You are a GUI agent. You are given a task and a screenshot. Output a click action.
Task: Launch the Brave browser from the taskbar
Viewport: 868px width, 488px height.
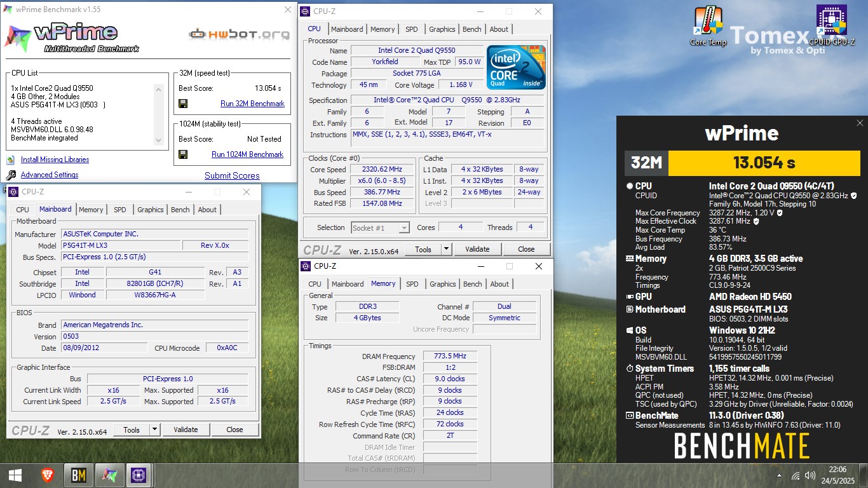[48, 475]
